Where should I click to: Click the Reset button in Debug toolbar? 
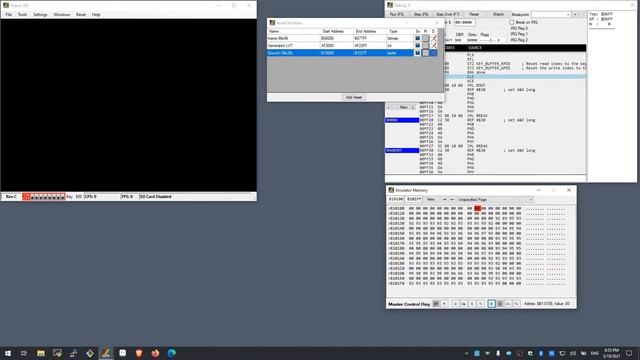click(x=474, y=14)
